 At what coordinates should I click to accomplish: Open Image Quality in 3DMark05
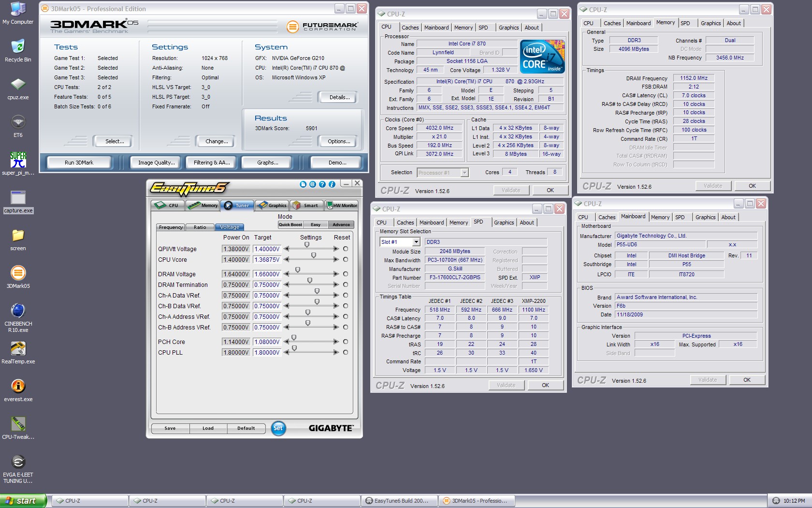(156, 163)
